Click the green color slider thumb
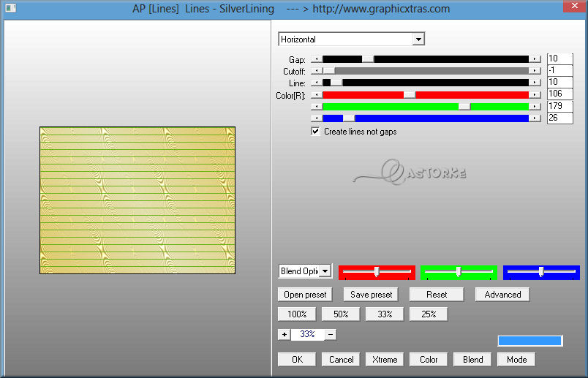 pos(464,107)
